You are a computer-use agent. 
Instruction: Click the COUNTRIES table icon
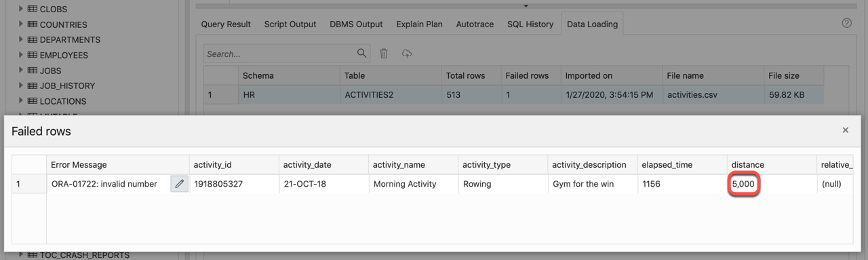pyautogui.click(x=32, y=24)
